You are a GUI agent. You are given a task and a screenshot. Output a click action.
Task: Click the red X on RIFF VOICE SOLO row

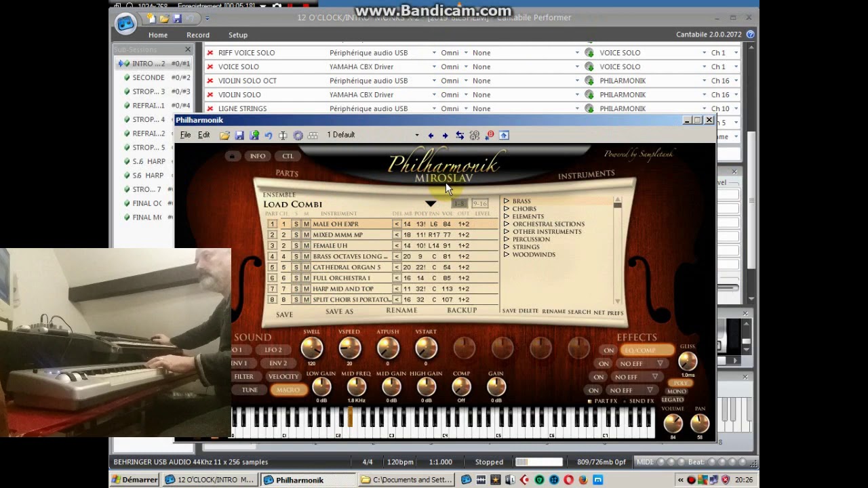coord(210,53)
